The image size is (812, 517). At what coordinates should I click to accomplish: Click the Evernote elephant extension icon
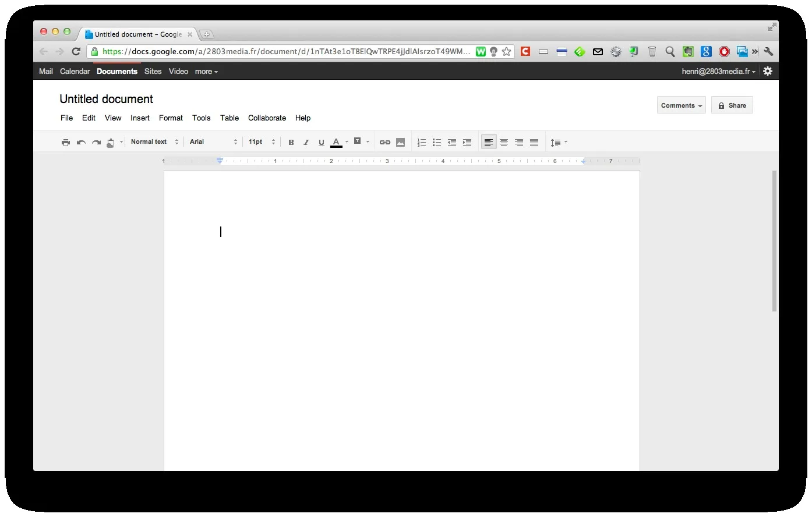[x=688, y=52]
